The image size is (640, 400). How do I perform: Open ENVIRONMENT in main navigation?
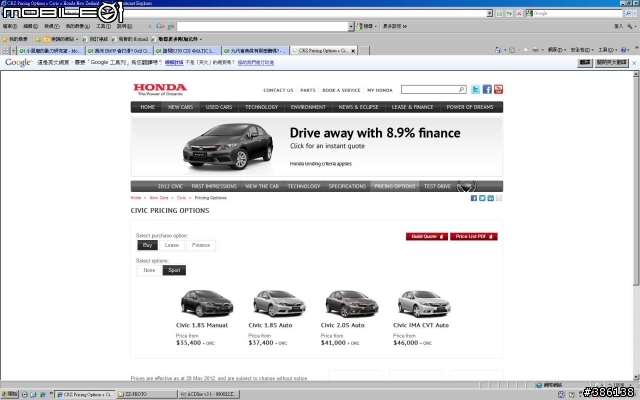[308, 107]
